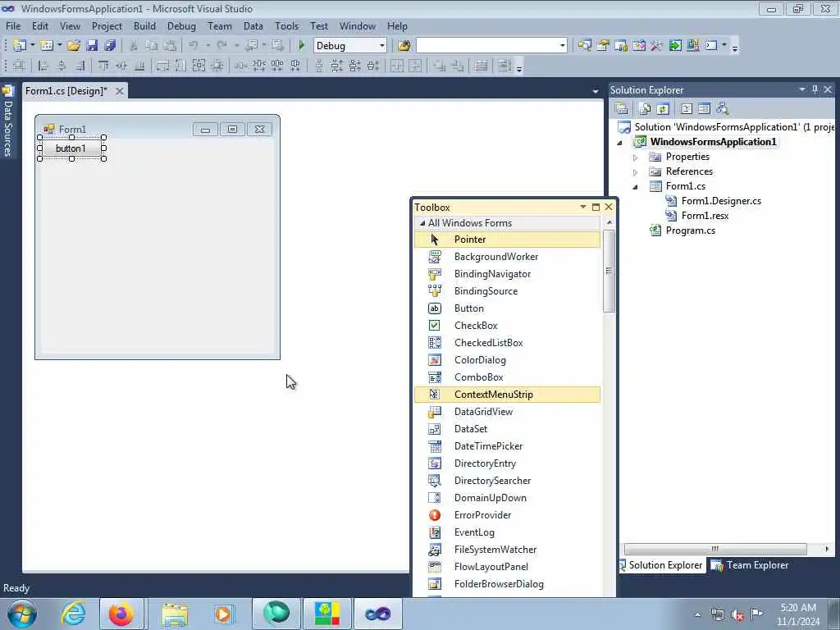Click View Code icon in Solution Explorer
The width and height of the screenshot is (840, 630).
pos(687,109)
